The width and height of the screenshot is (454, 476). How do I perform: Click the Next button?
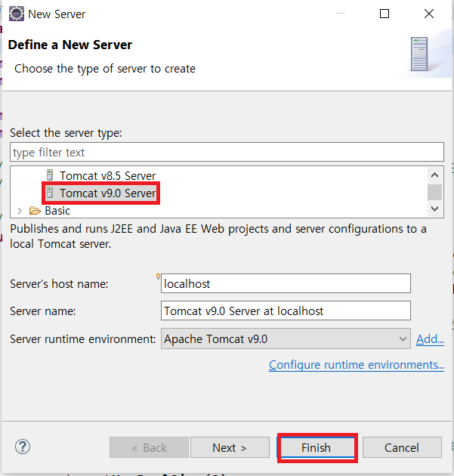[x=230, y=447]
